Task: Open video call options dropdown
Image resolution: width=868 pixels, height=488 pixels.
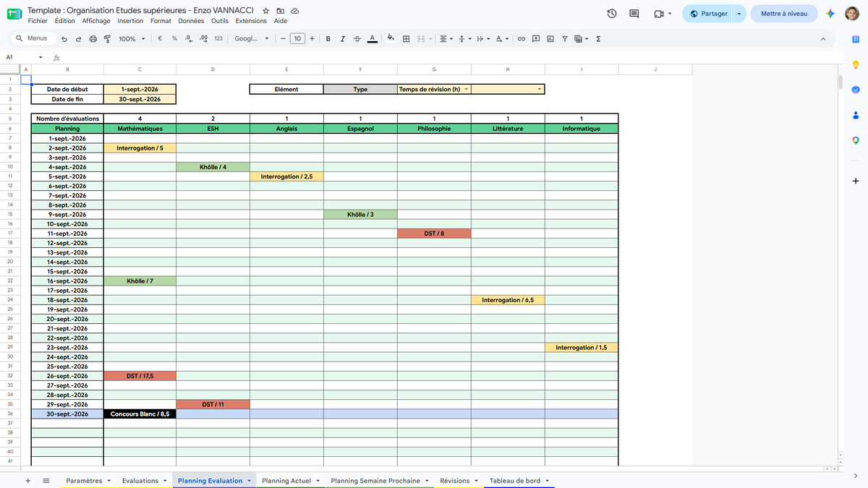Action: pyautogui.click(x=670, y=14)
